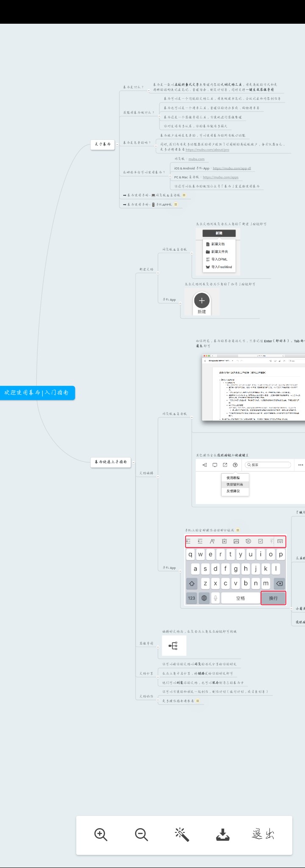Collapse 手机 App node under 新建文档
Image resolution: width=305 pixels, height=868 pixels.
180,302
